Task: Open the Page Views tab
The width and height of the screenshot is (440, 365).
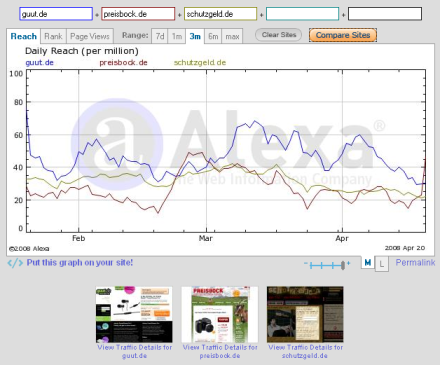Action: 90,36
